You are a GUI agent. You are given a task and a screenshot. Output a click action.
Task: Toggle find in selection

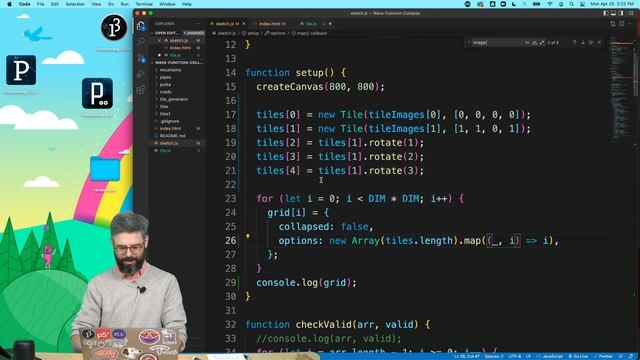pyautogui.click(x=591, y=42)
